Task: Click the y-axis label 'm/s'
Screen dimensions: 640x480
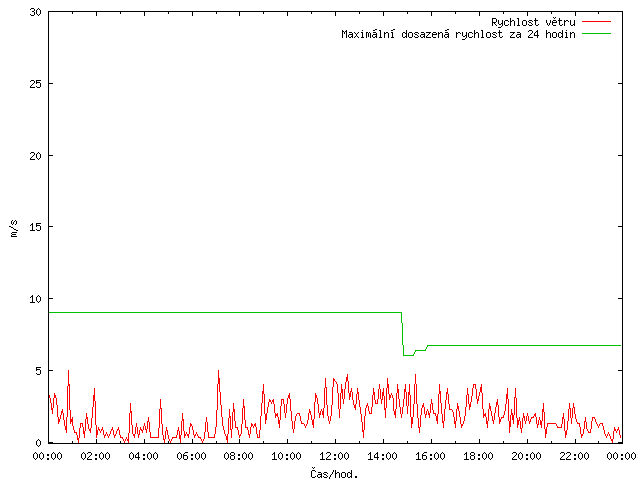Action: coord(14,228)
